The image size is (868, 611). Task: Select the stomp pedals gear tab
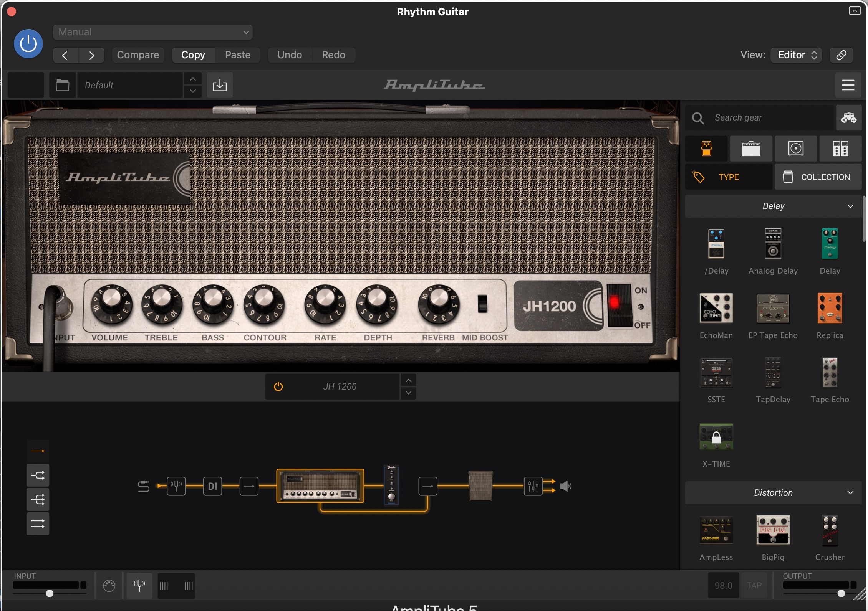(706, 149)
